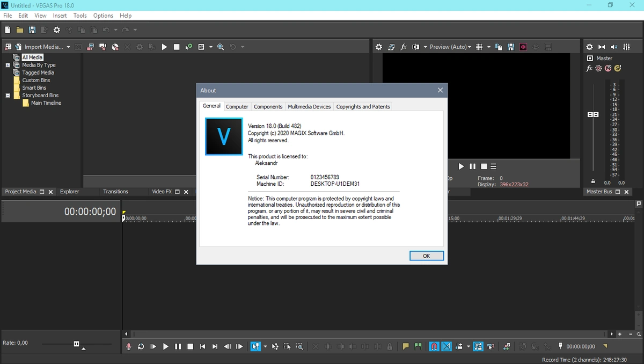
Task: Click the Video Output FX icon in the preview
Action: point(404,47)
